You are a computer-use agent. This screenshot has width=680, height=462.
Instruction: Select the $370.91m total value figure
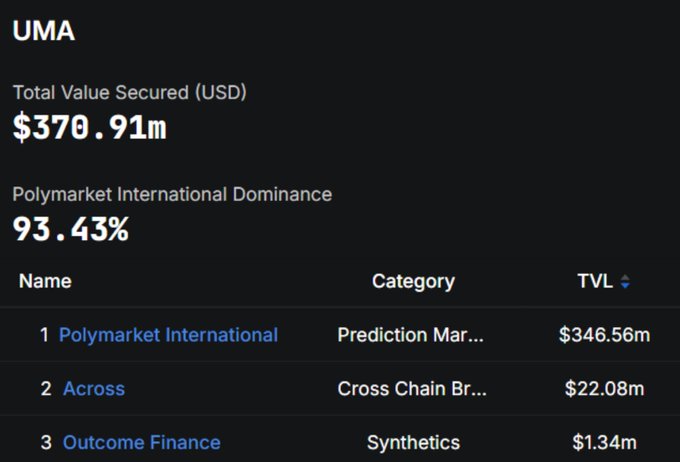click(89, 127)
